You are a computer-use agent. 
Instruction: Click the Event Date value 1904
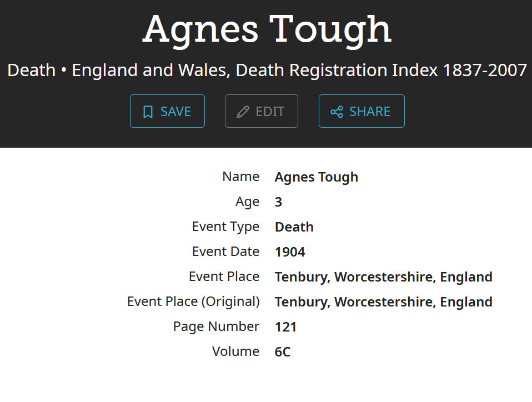(290, 252)
